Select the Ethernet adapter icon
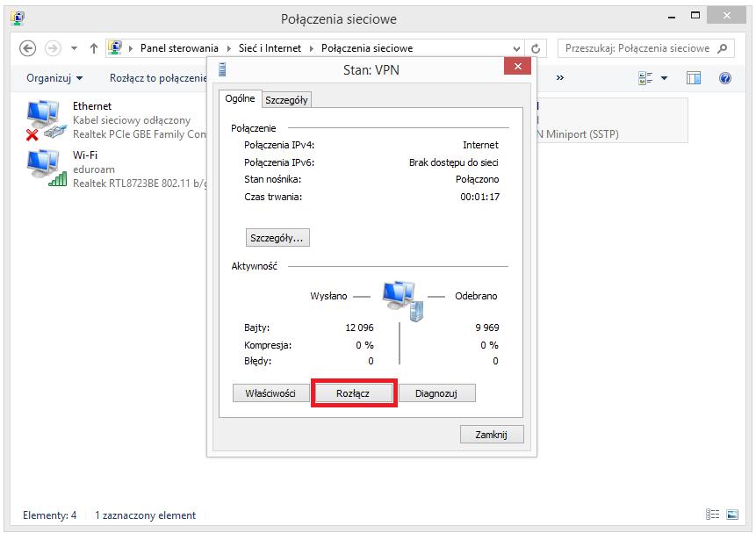Image resolution: width=756 pixels, height=540 pixels. click(46, 119)
